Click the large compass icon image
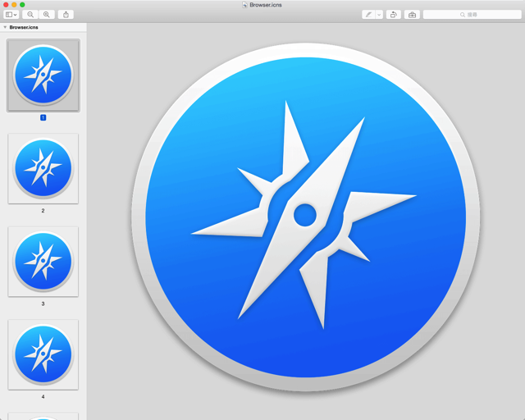Image resolution: width=525 pixels, height=420 pixels. 305,217
